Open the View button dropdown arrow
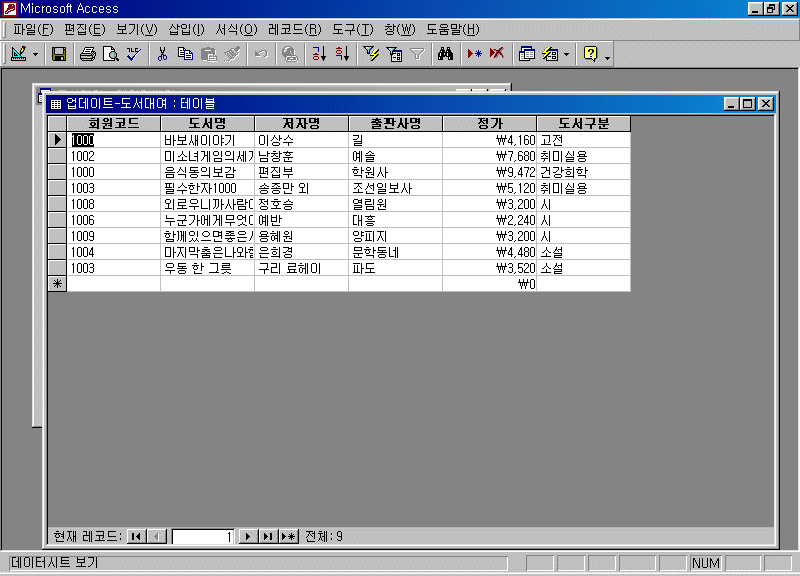800x576 pixels. click(35, 54)
